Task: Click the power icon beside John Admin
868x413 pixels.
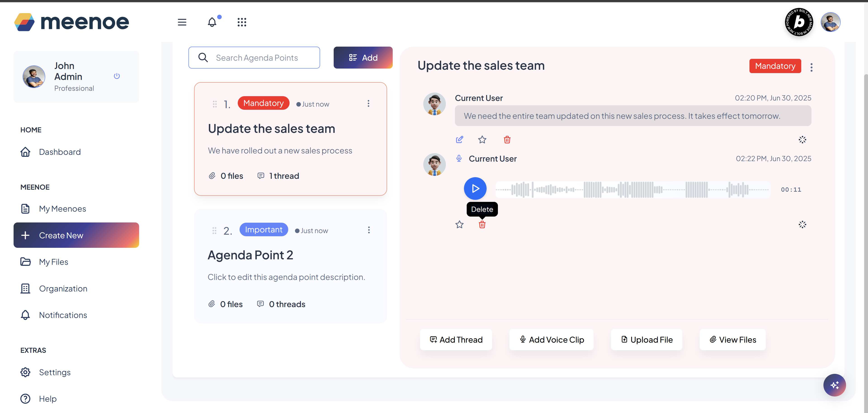Action: click(x=117, y=76)
